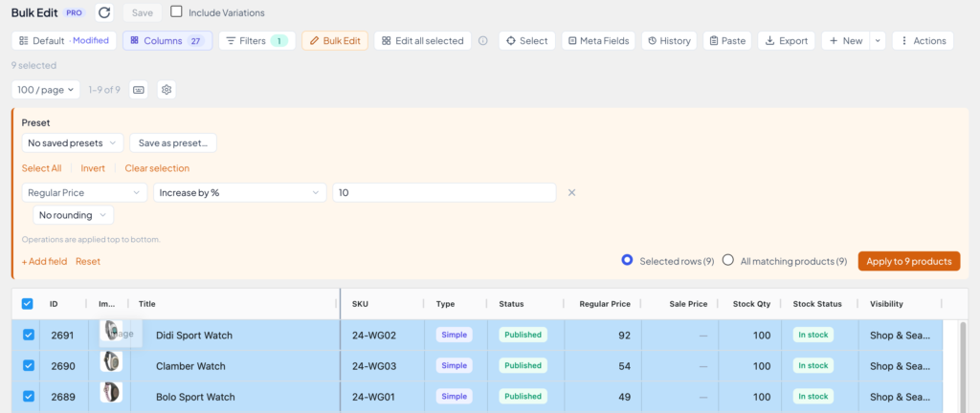Click the Regular Price column header
Viewport: 980px width, 413px height.
tap(605, 304)
